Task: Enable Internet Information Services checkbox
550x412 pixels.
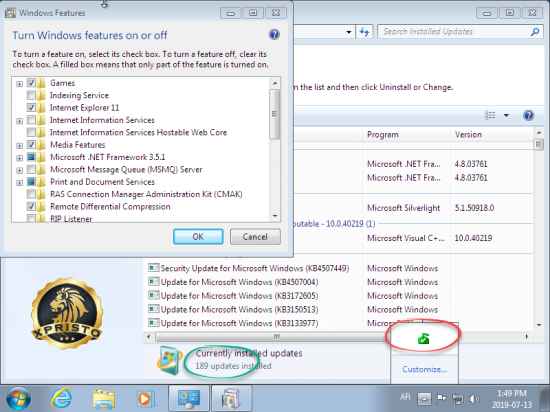Action: coord(31,120)
